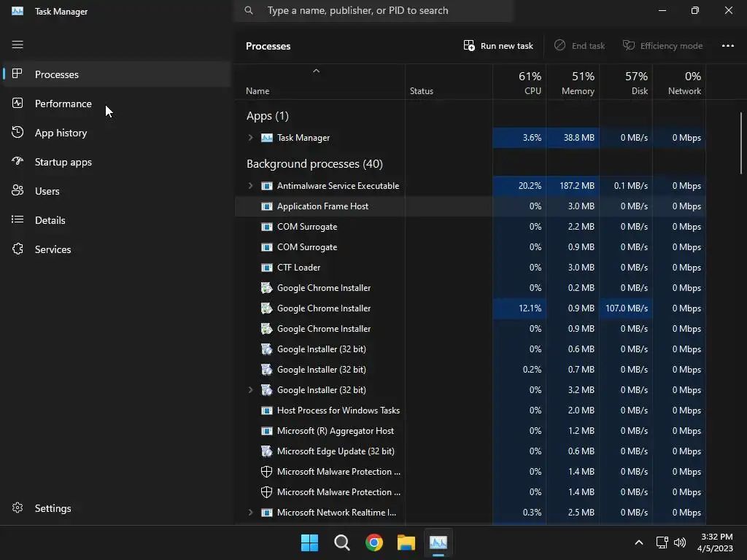The image size is (747, 560).
Task: Click the Task Manager title bar icon
Action: point(18,11)
